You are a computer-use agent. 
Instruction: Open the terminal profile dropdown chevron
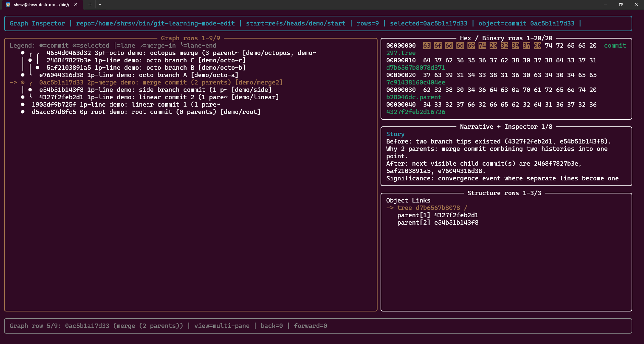(100, 4)
